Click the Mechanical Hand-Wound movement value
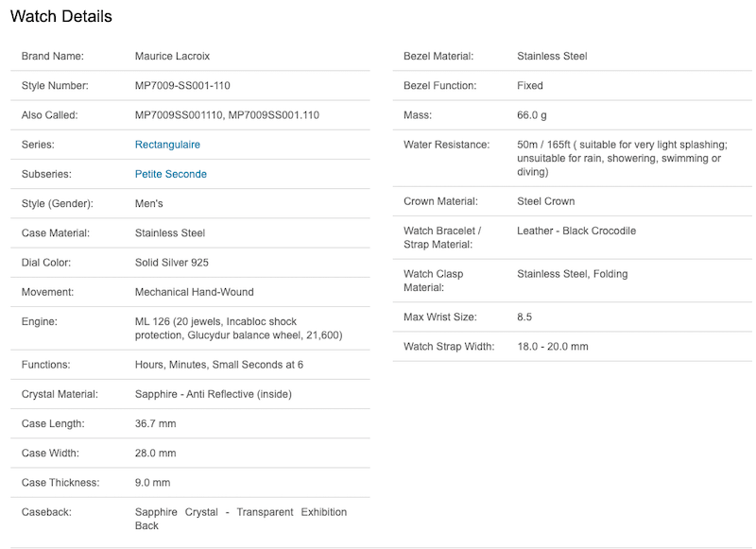 (195, 292)
